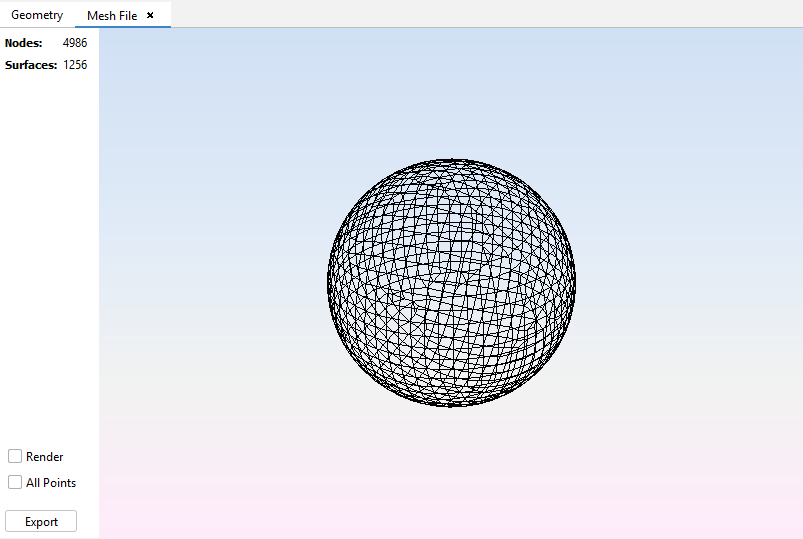Toggle the All Points checkbox
This screenshot has height=539, width=803.
[15, 482]
